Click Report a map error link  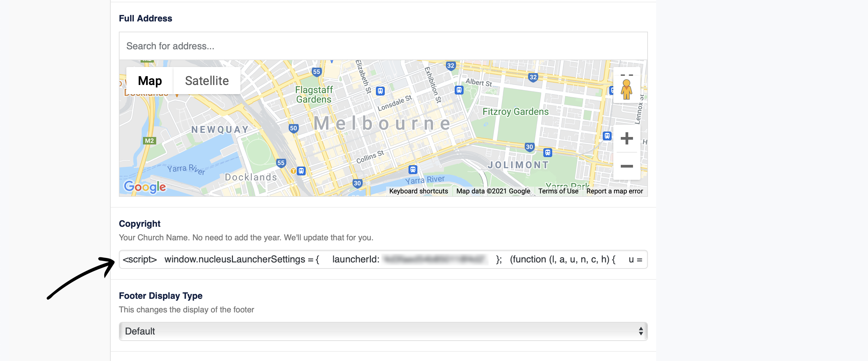tap(615, 191)
